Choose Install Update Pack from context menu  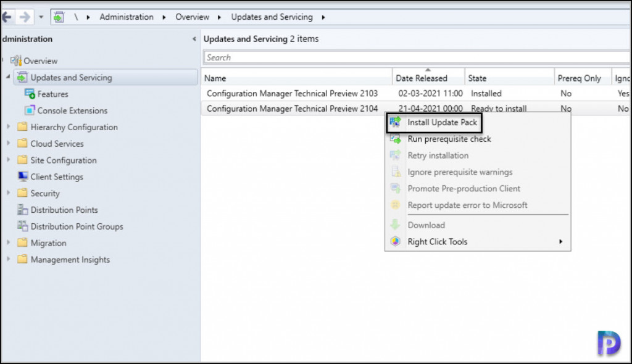(x=442, y=123)
